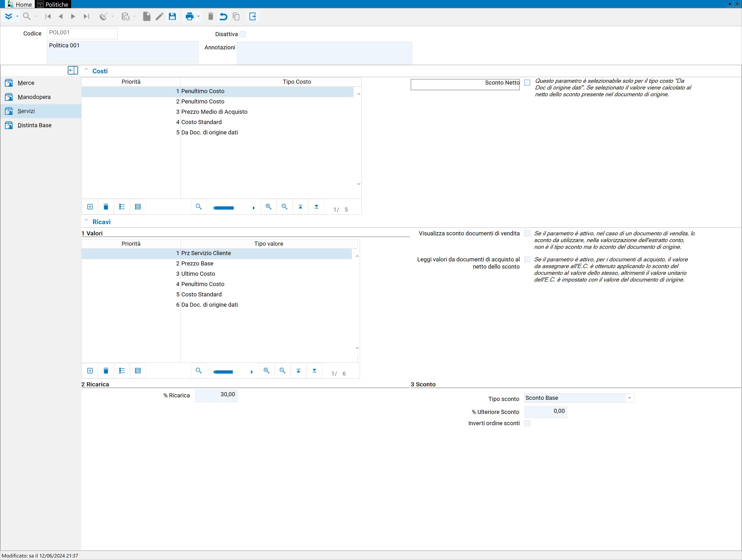Open the Manodopera section in sidebar
The height and width of the screenshot is (560, 742).
point(41,97)
